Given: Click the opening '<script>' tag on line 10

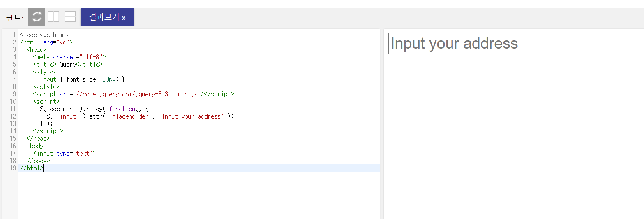Looking at the screenshot, I should click(46, 101).
